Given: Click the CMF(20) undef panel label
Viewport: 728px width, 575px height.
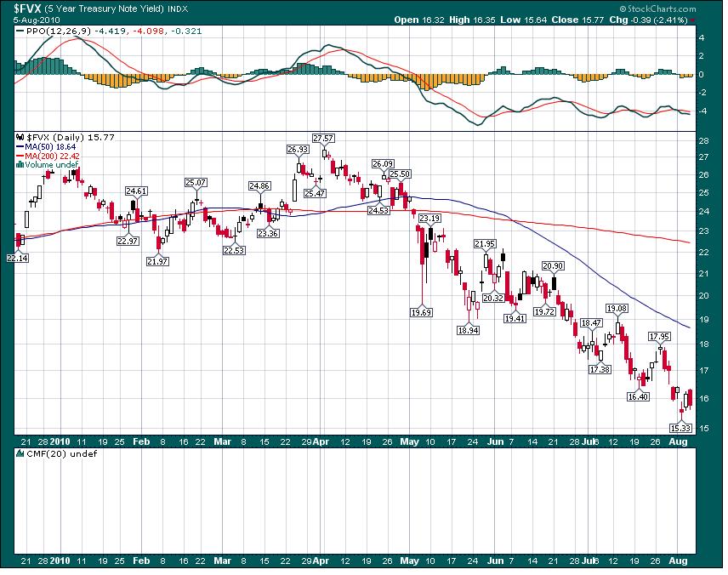Looking at the screenshot, I should click(62, 453).
